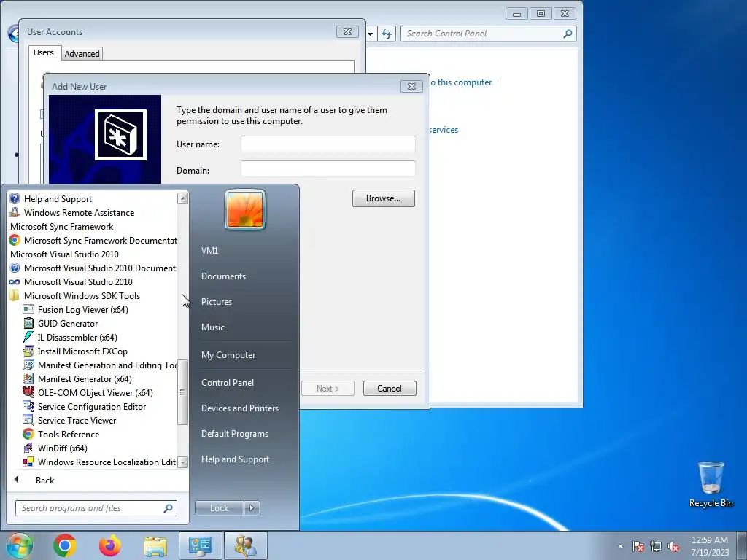
Task: Click the programs list scrollbar thumb
Action: click(182, 392)
